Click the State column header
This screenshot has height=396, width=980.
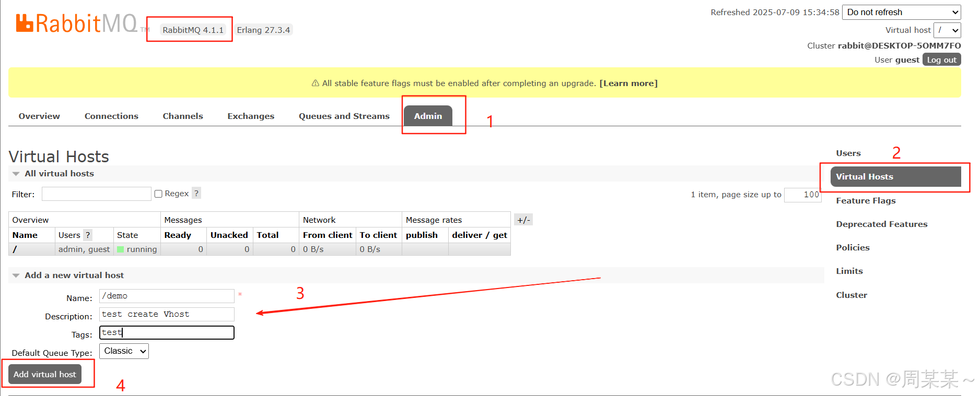pyautogui.click(x=127, y=235)
